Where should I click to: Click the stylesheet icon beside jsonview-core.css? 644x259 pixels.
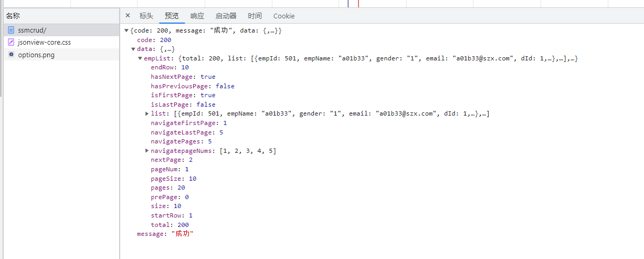tap(11, 43)
